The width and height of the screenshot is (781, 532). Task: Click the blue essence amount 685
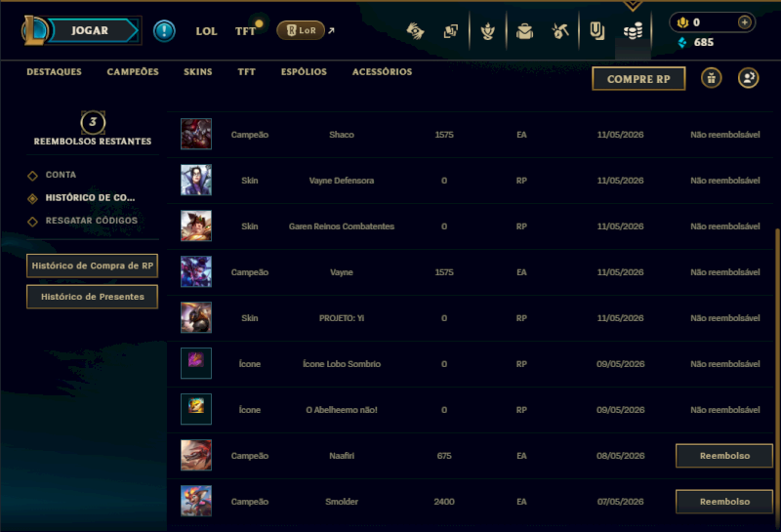703,42
